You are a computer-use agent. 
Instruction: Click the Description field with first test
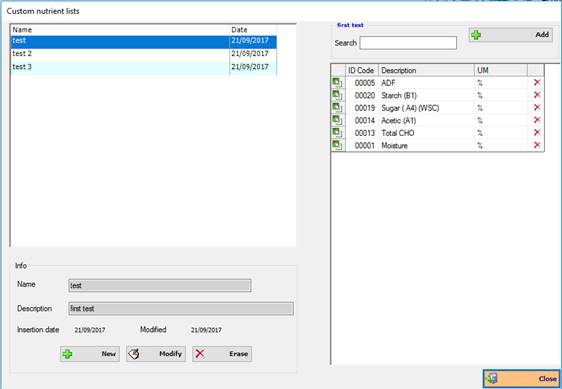pyautogui.click(x=181, y=308)
